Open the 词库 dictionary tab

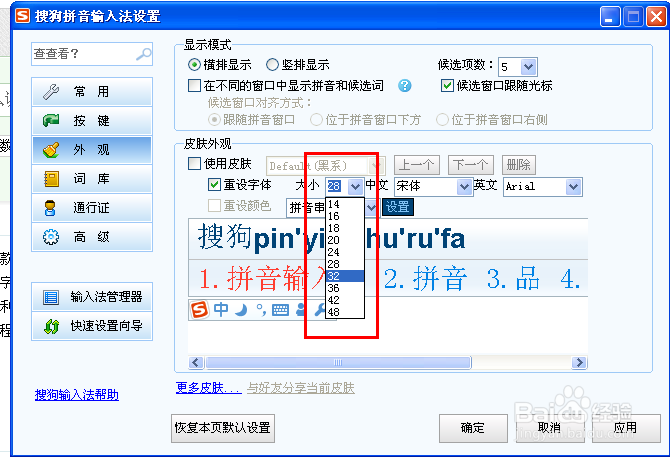point(92,179)
